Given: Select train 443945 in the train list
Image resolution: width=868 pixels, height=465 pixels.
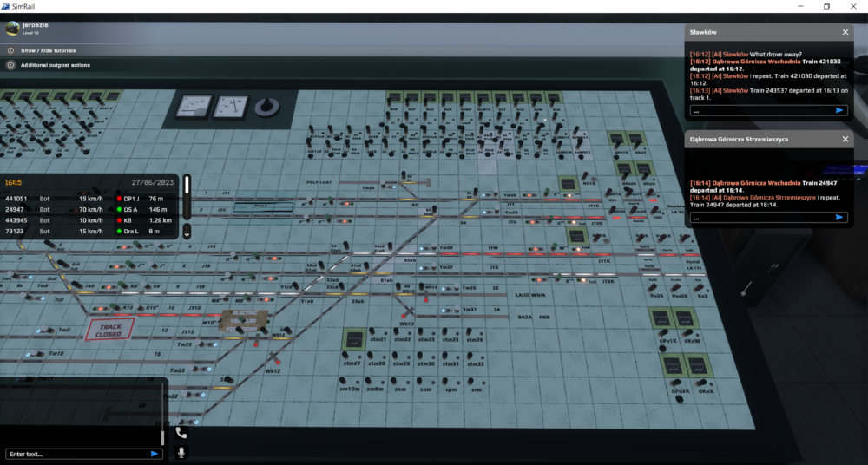Looking at the screenshot, I should tap(89, 220).
